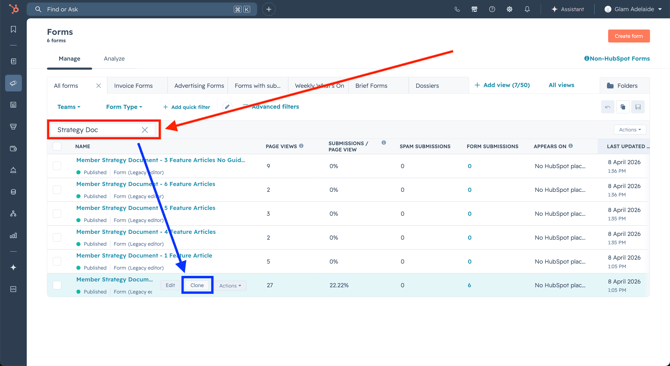This screenshot has height=366, width=670.
Task: Open Advanced filters
Action: click(271, 107)
